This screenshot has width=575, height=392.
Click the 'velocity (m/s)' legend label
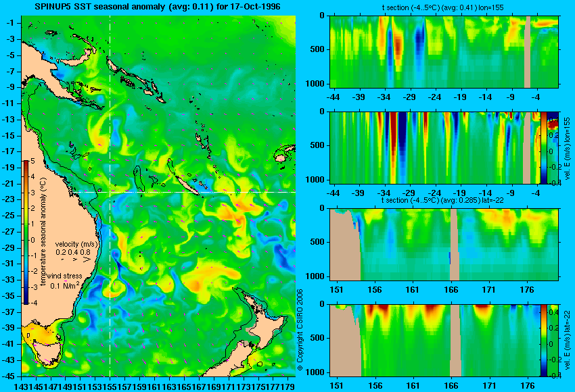click(76, 244)
